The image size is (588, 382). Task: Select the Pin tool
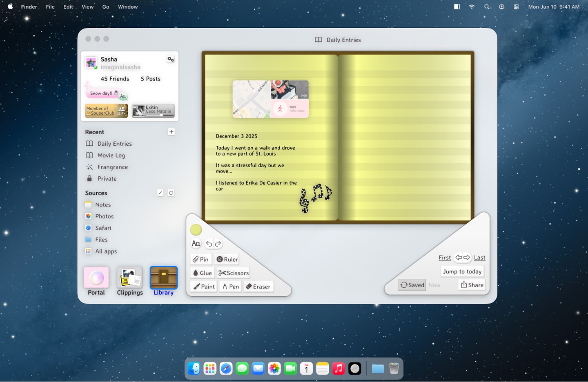coord(201,260)
